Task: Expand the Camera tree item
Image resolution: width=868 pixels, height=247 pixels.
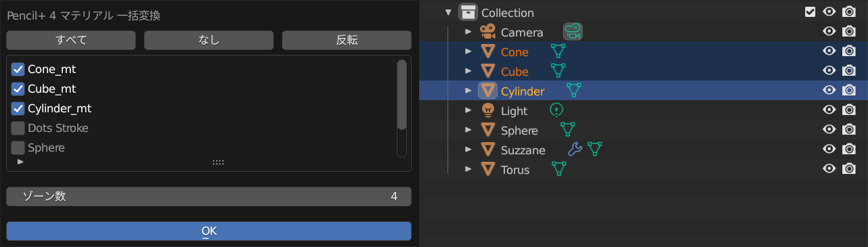Action: click(x=468, y=32)
